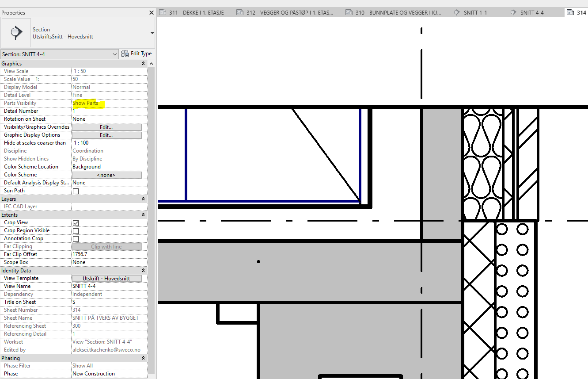
Task: Open Graphic Display Options Edit button
Action: click(106, 135)
